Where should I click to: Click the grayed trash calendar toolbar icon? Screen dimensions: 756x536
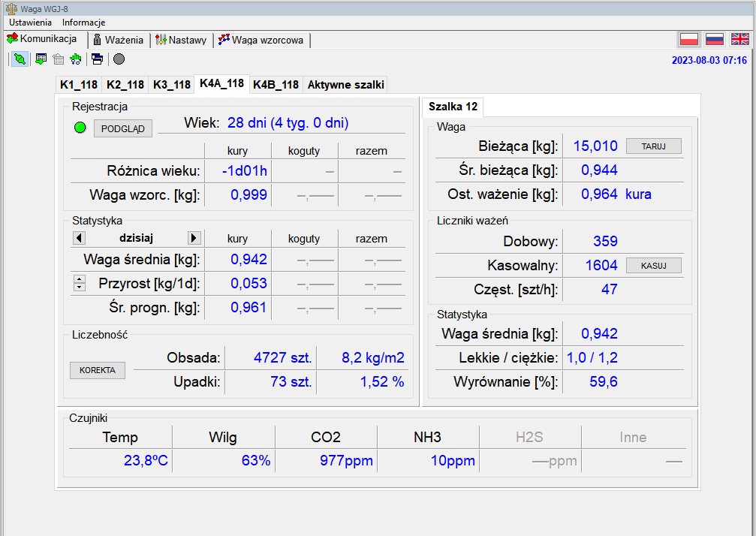[x=59, y=59]
